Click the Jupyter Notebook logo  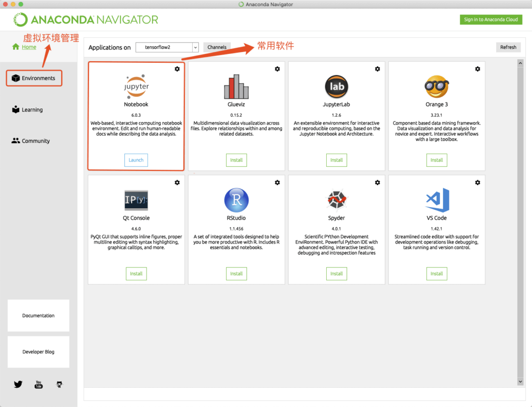pyautogui.click(x=136, y=87)
